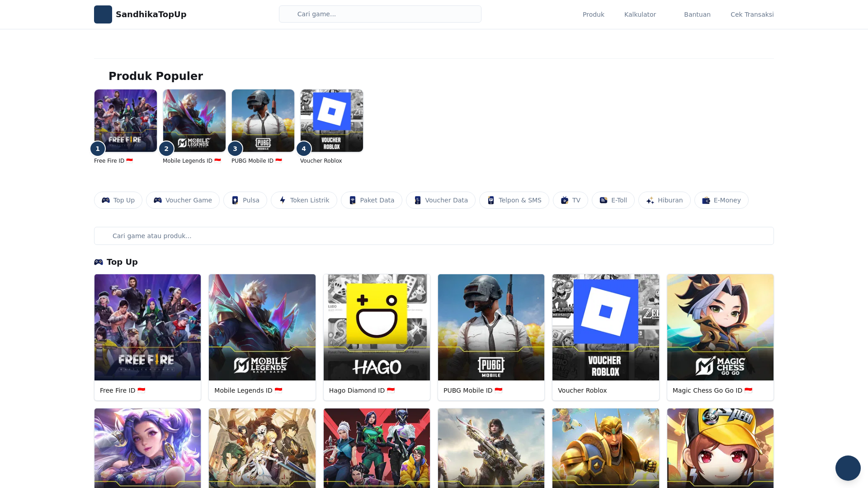Open the Hago Diamond ID product card

(377, 337)
